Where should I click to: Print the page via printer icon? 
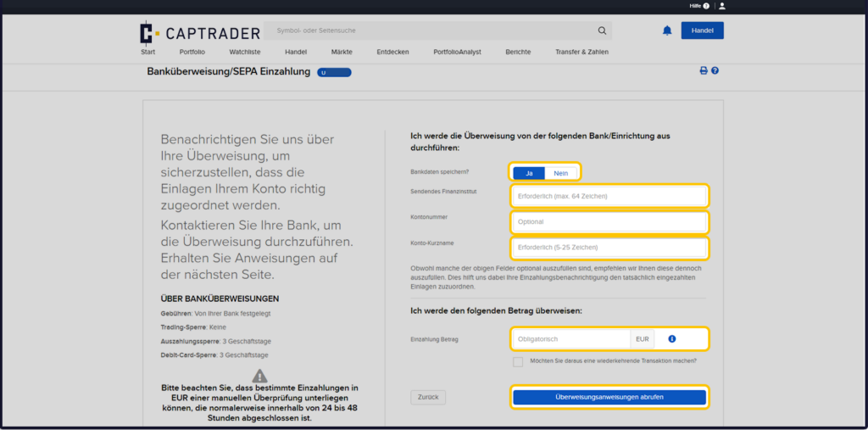[704, 71]
